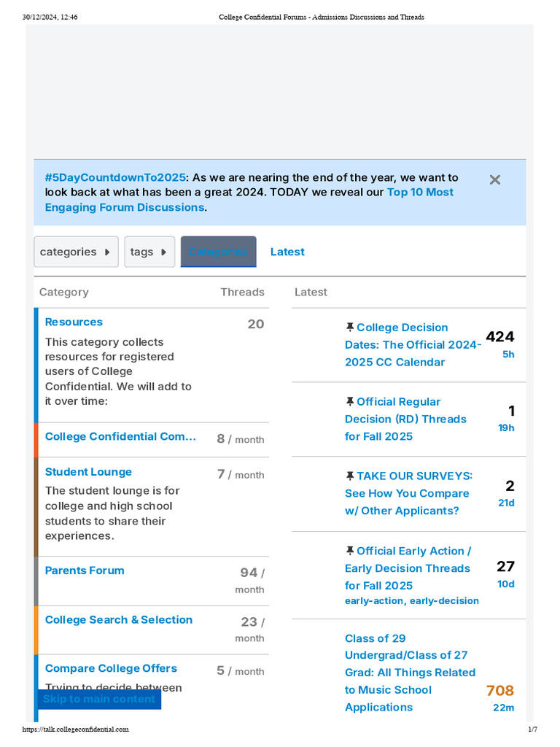Image resolution: width=560 pixels, height=747 pixels.
Task: Select the Categories tab
Action: tap(219, 252)
